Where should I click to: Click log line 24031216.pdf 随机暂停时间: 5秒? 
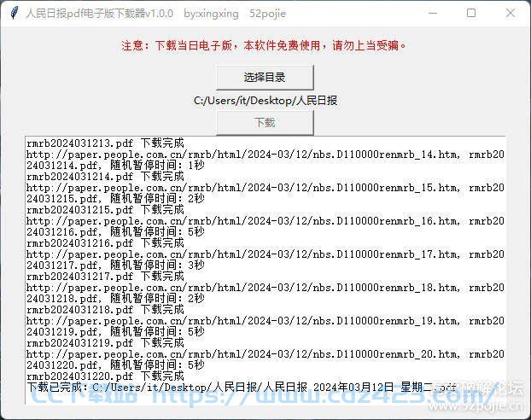click(115, 232)
